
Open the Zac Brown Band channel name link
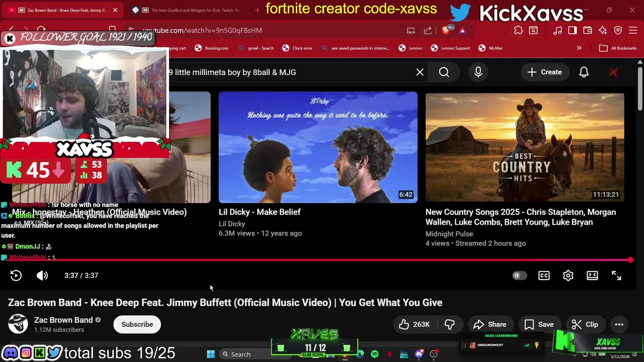tap(63, 320)
